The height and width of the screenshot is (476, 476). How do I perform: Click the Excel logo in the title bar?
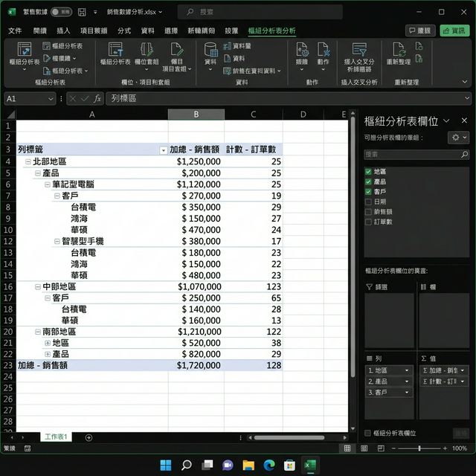(12, 12)
